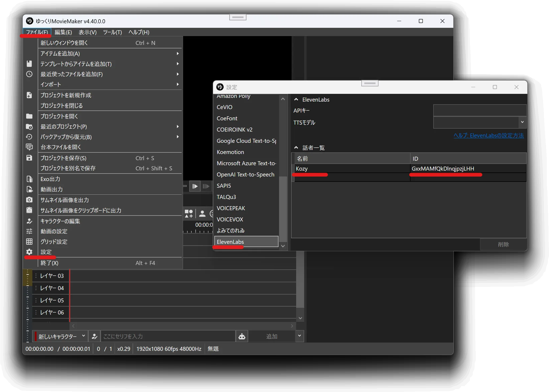Image resolution: width=549 pixels, height=392 pixels.
Task: Click the person edit icon beside キャラクターの編集
Action: (x=29, y=221)
